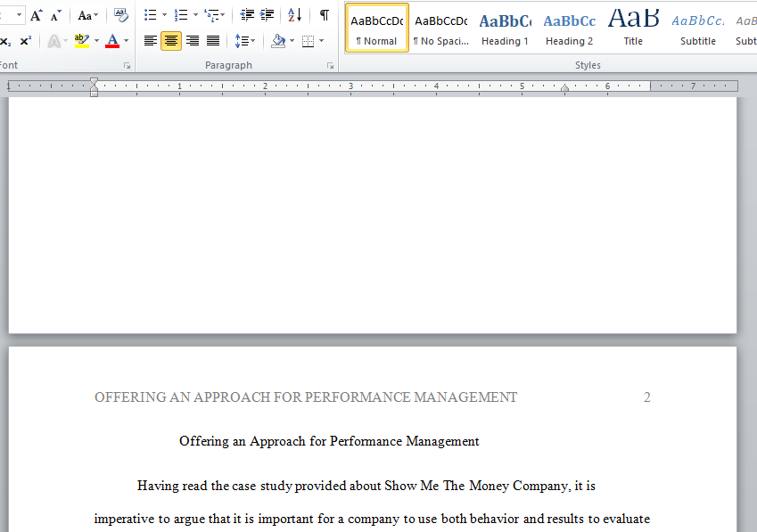757x532 pixels.
Task: Open bullets library dropdown arrow
Action: click(164, 15)
